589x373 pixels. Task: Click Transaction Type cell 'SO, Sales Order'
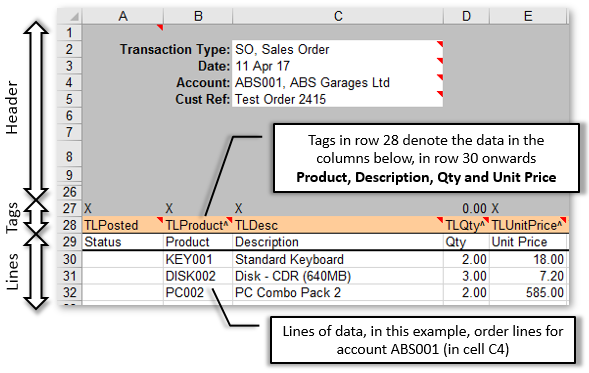pos(337,49)
